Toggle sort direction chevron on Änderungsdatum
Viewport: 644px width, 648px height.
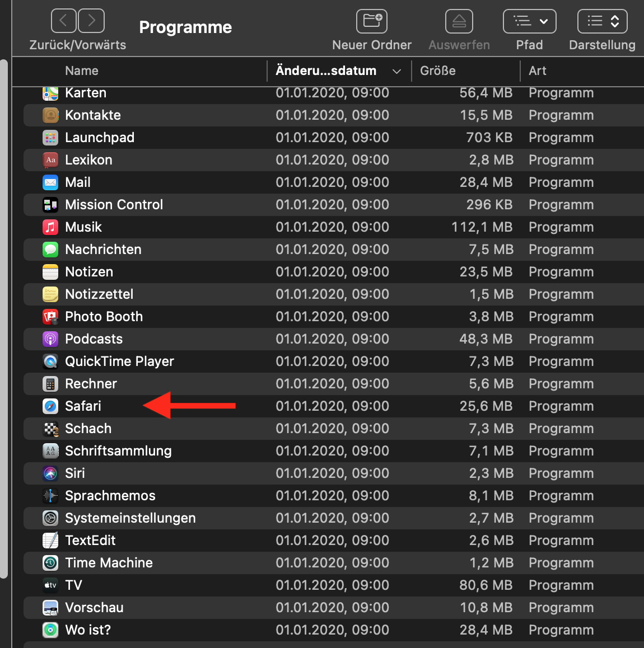(x=396, y=72)
